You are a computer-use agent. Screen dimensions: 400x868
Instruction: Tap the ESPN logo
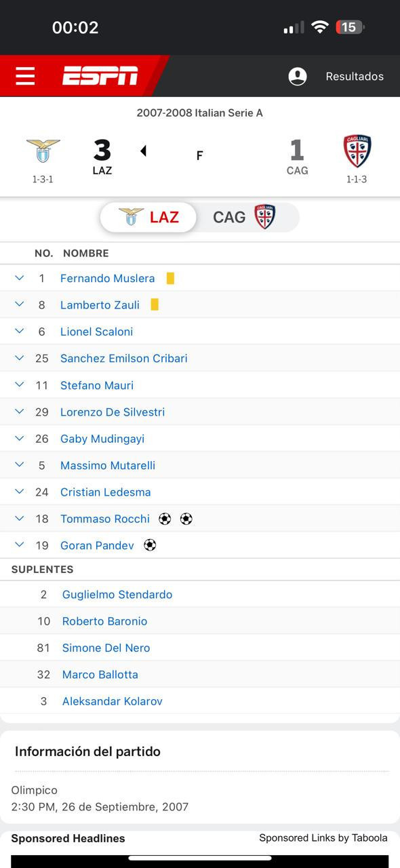pyautogui.click(x=100, y=76)
